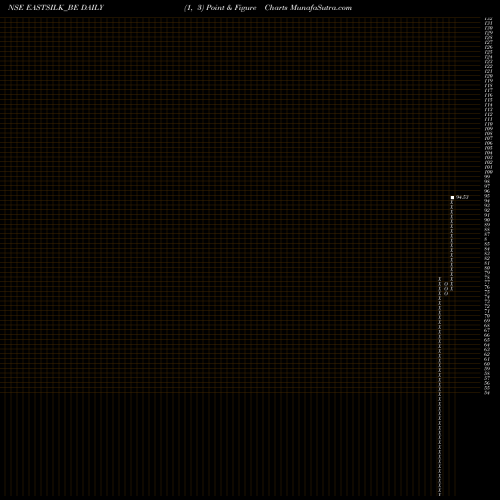Click the 94.51 current price label
Viewport: 500px width, 500px height.
coord(462,197)
